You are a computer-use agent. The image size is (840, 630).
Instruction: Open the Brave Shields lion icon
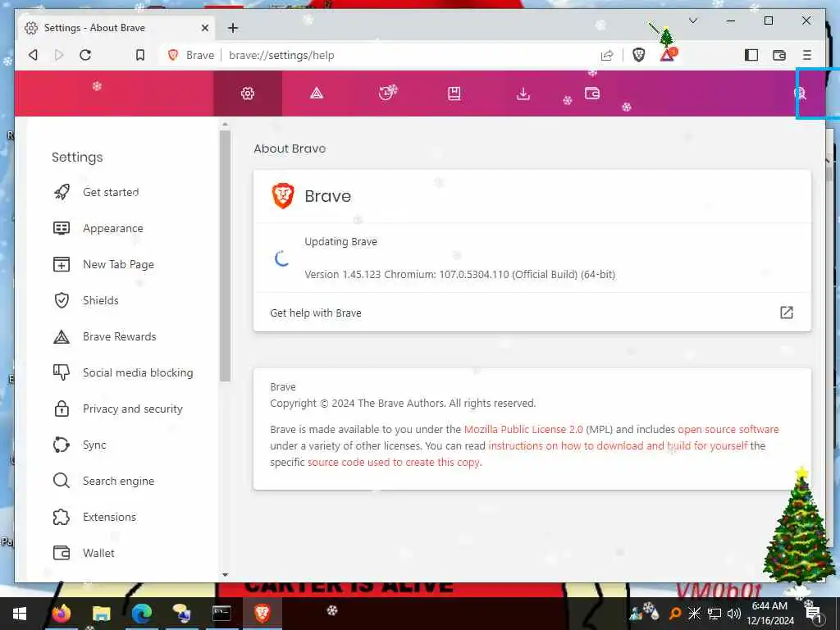pos(638,55)
